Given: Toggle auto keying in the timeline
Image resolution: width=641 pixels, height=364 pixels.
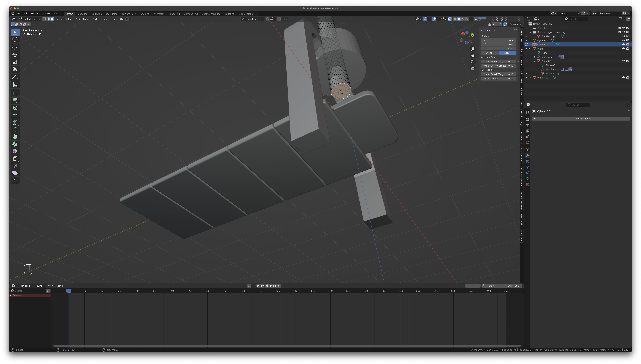Looking at the screenshot, I should tap(249, 286).
